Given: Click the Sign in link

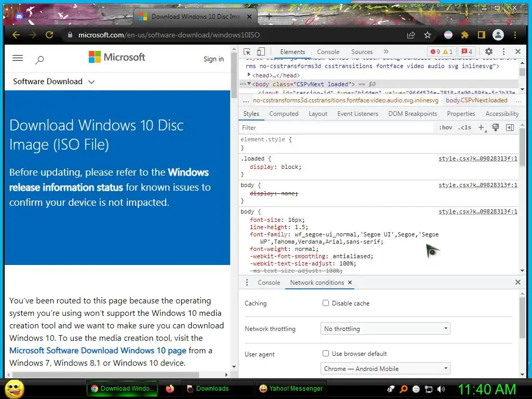Looking at the screenshot, I should (214, 59).
